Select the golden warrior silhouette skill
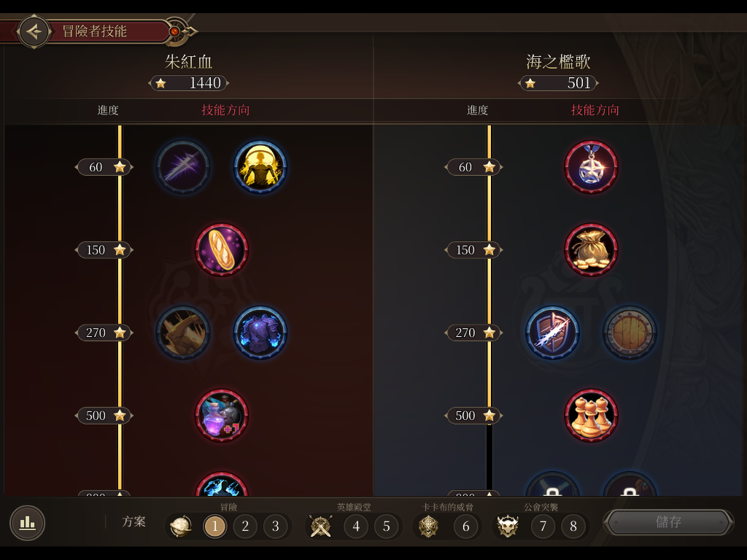This screenshot has height=560, width=747. [260, 167]
